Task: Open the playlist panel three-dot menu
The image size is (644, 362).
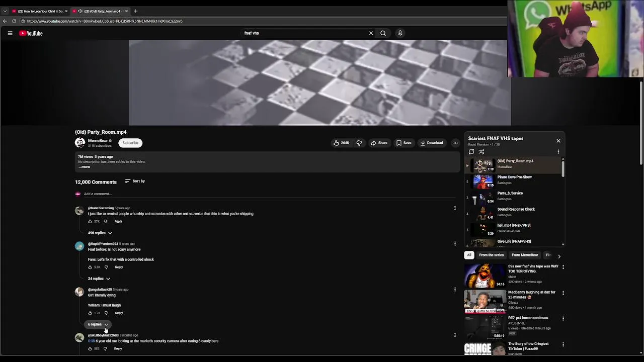Action: pos(558,151)
